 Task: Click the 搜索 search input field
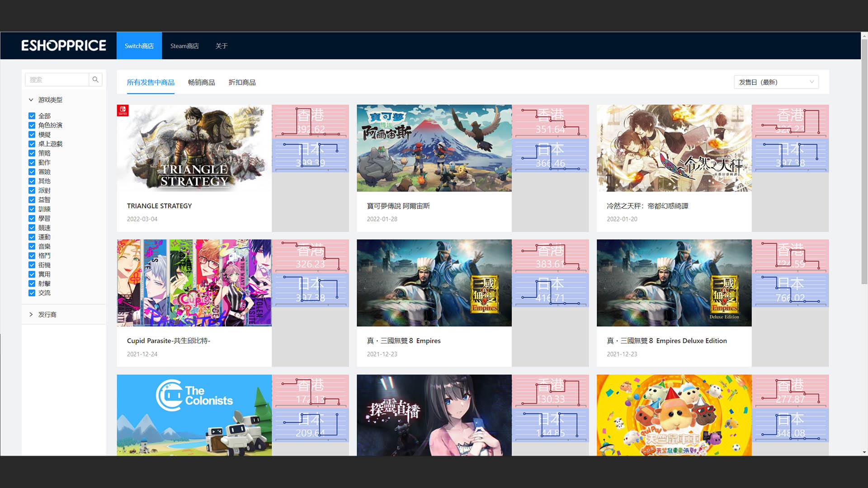coord(57,80)
